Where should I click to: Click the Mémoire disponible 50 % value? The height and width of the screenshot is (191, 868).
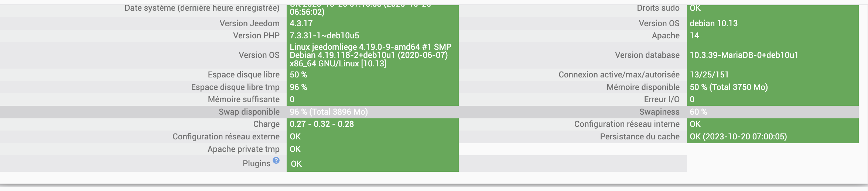coord(728,87)
